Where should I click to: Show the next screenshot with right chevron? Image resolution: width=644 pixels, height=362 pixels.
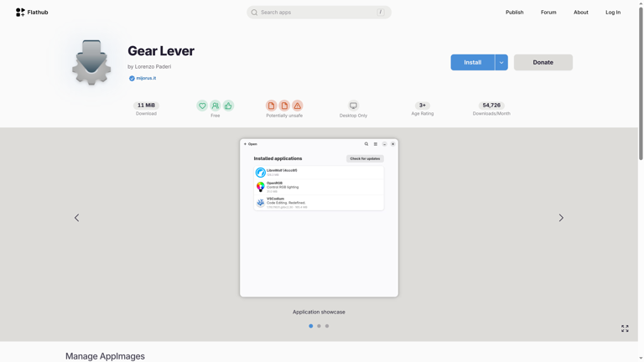[561, 218]
